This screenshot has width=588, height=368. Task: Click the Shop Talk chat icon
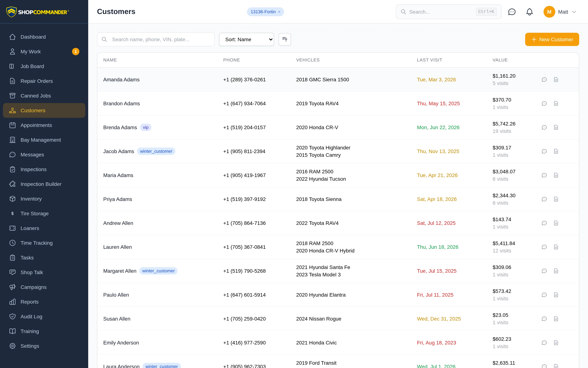click(x=12, y=272)
